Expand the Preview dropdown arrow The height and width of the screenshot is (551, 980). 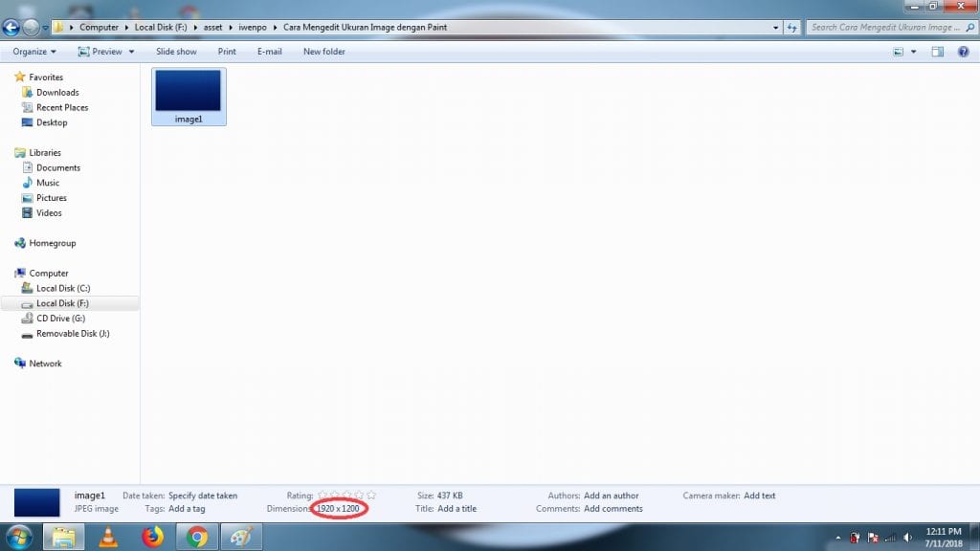(131, 52)
